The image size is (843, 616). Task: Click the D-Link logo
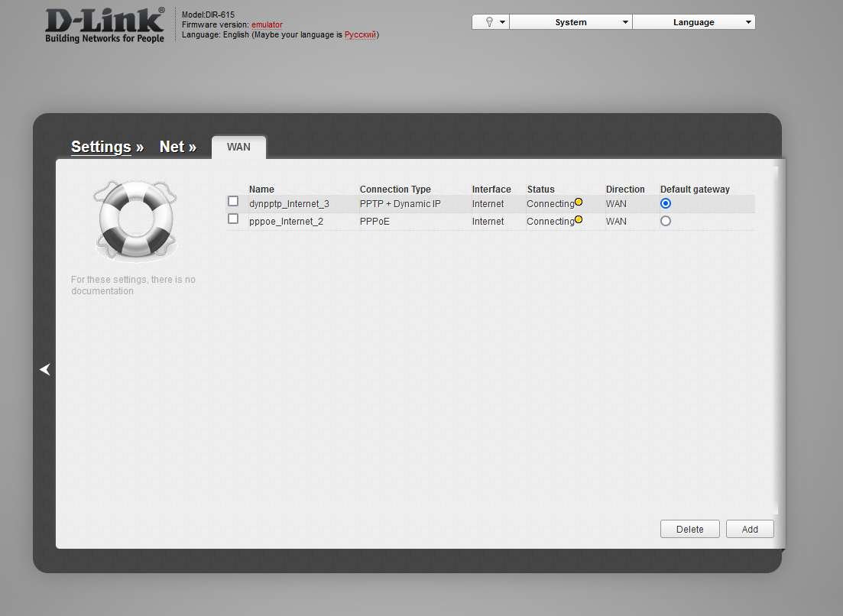tap(104, 23)
